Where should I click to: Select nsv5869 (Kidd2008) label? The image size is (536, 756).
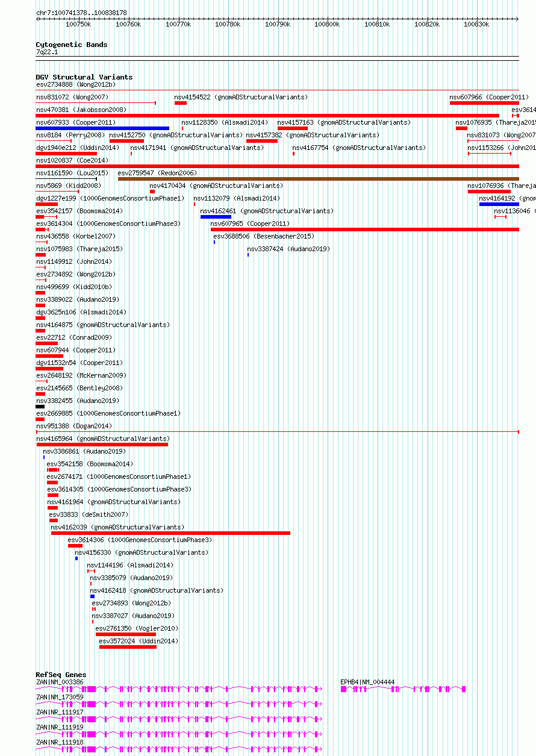(69, 186)
